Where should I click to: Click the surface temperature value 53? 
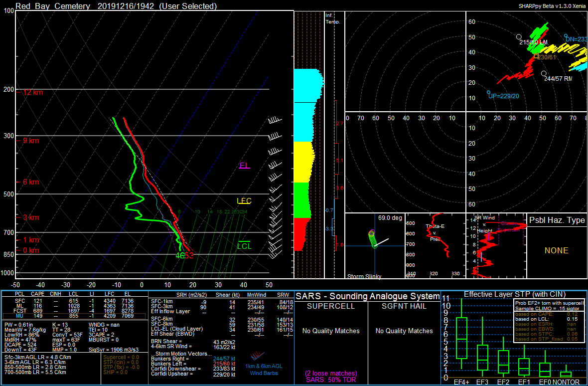(x=189, y=256)
